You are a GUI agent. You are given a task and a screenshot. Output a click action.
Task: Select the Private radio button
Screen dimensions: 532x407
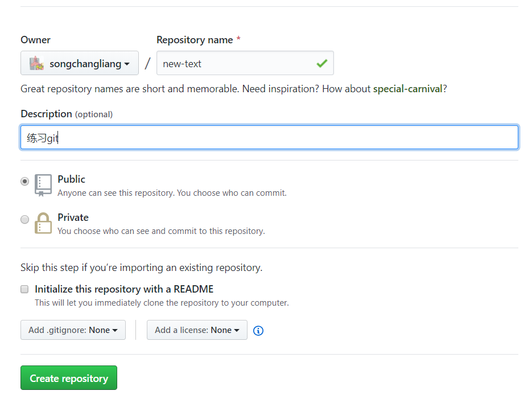click(24, 219)
